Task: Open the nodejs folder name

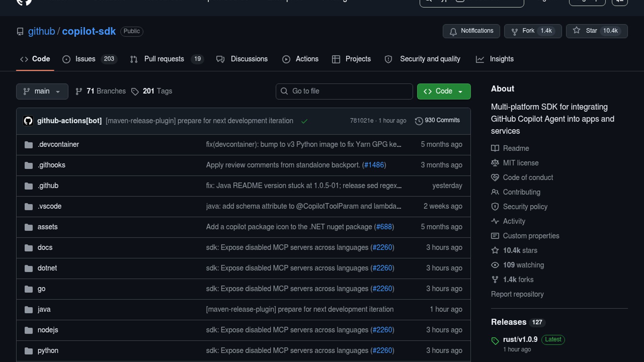Action: tap(48, 330)
